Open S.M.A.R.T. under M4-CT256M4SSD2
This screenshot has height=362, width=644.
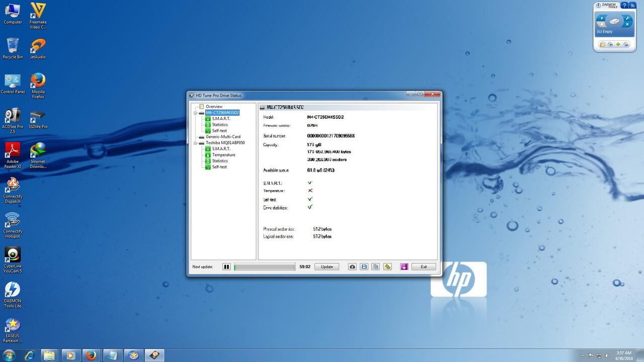point(221,119)
